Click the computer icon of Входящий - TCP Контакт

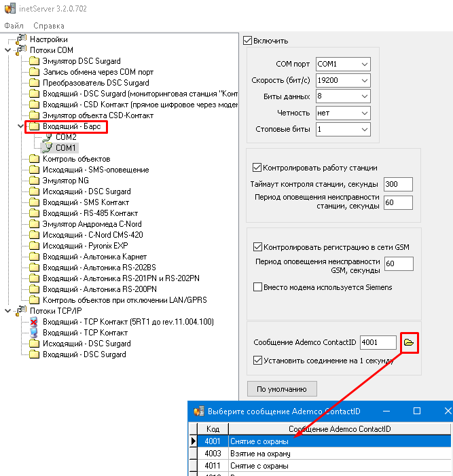coord(34,333)
